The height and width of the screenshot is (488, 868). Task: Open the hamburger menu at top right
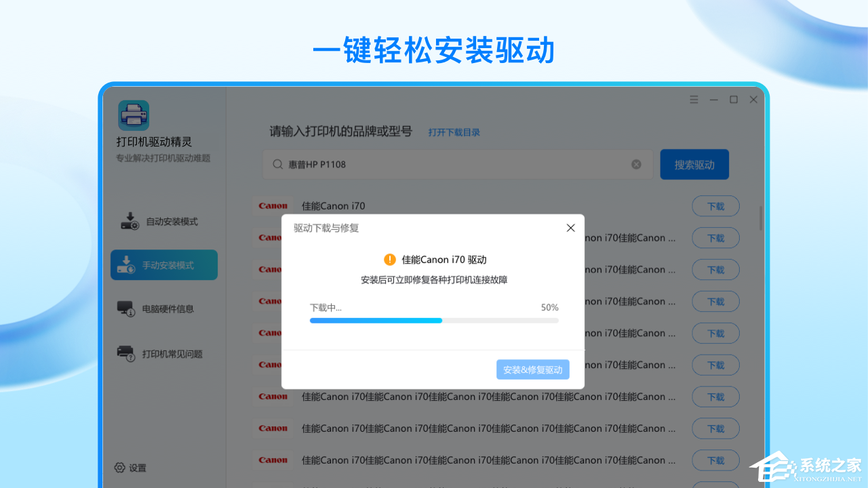tap(694, 99)
